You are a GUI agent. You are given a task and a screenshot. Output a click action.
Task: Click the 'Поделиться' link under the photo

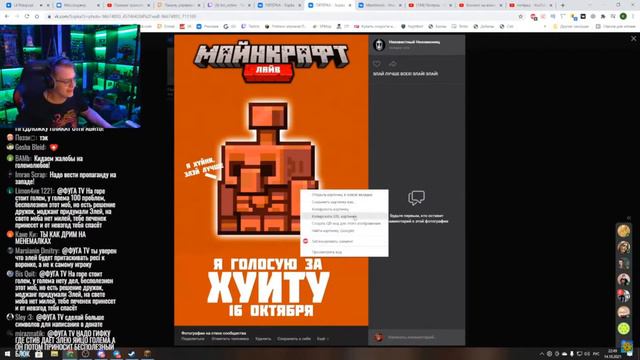[x=193, y=339]
